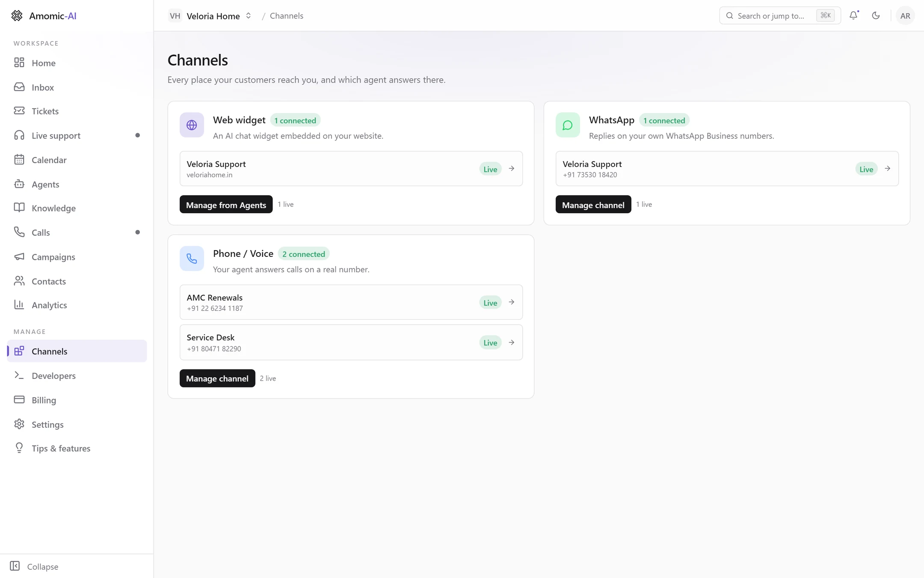Click the +91 73530 18420 number
The width and height of the screenshot is (924, 578).
[590, 175]
